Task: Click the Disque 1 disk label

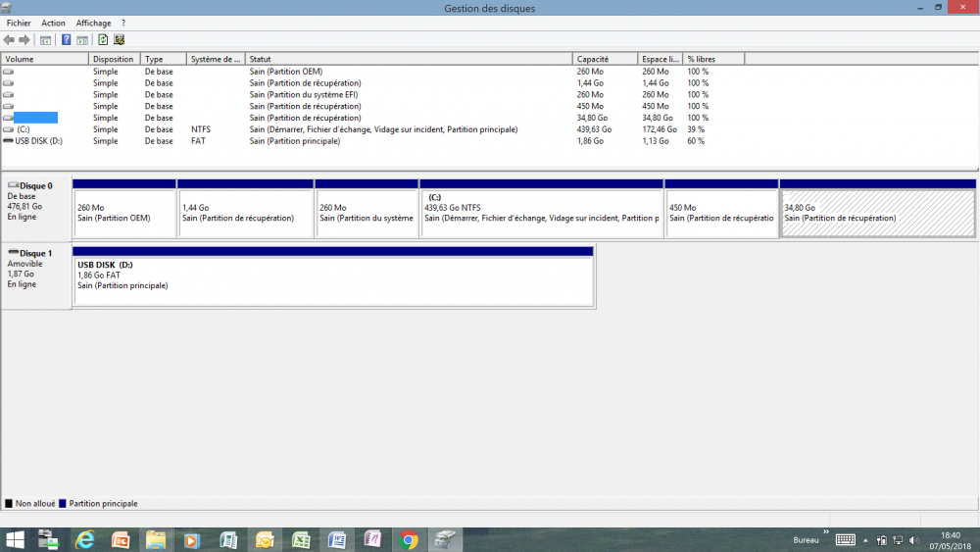Action: (x=35, y=253)
